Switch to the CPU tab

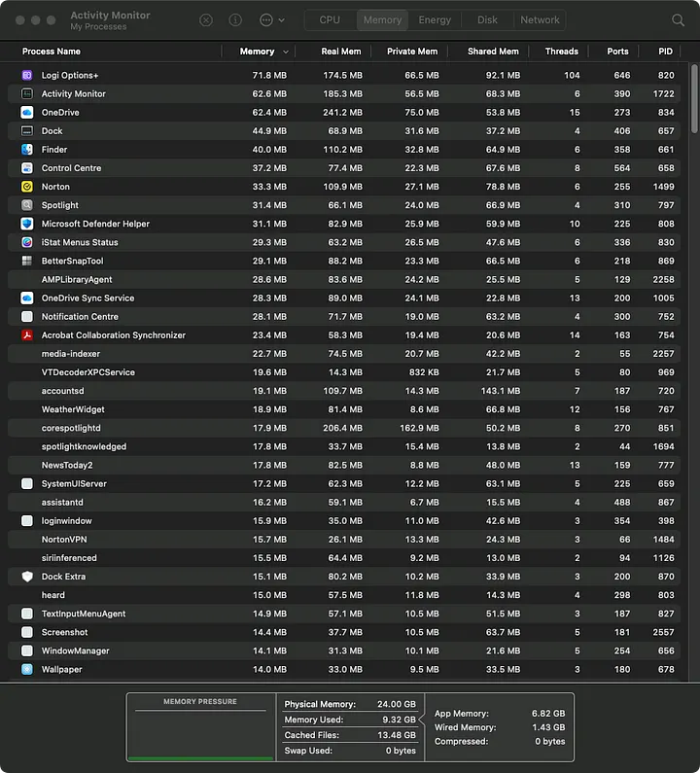coord(330,20)
